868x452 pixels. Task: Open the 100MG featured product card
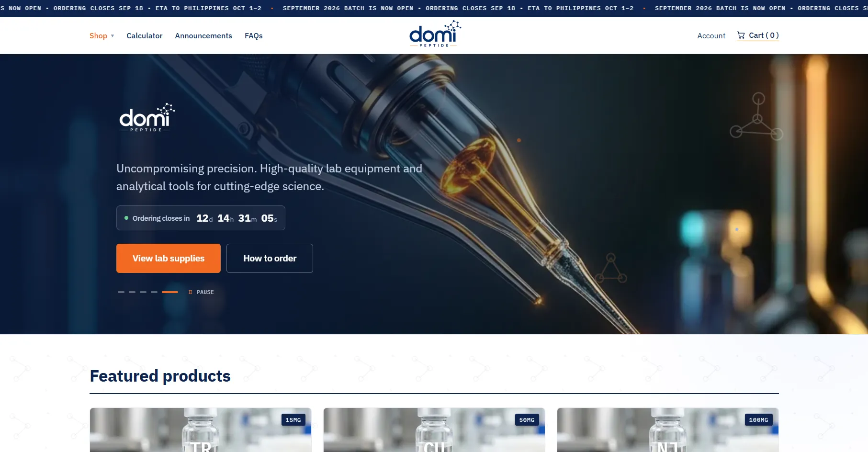(x=668, y=430)
